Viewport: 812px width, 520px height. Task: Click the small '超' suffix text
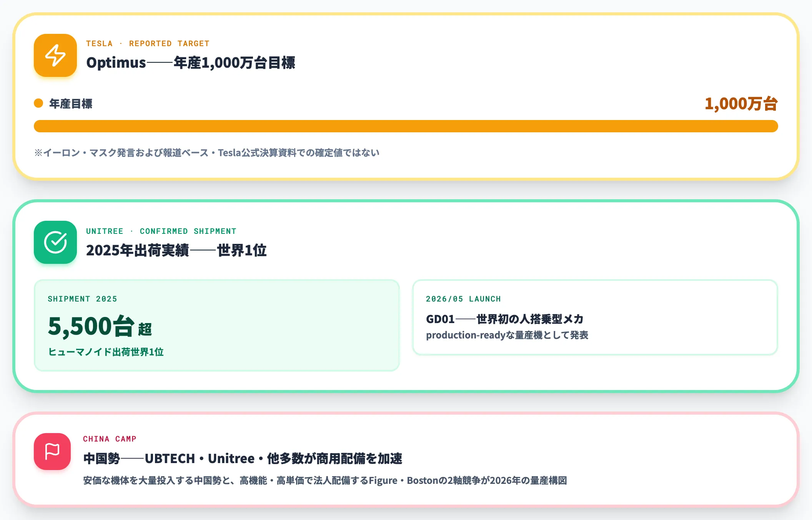coord(145,329)
